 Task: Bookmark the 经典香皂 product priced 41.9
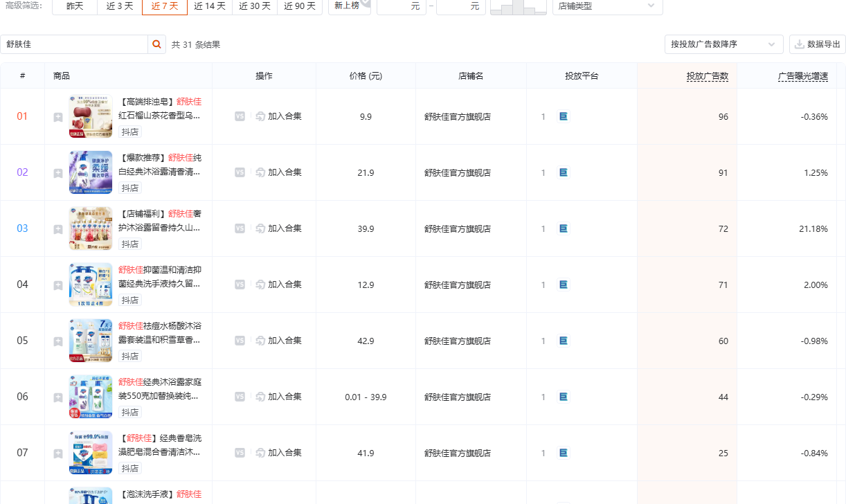(58, 453)
